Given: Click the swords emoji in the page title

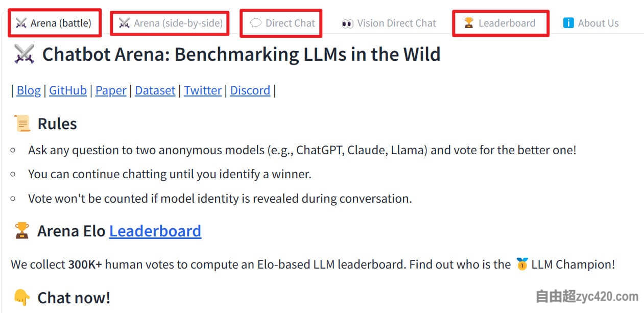Looking at the screenshot, I should (24, 54).
